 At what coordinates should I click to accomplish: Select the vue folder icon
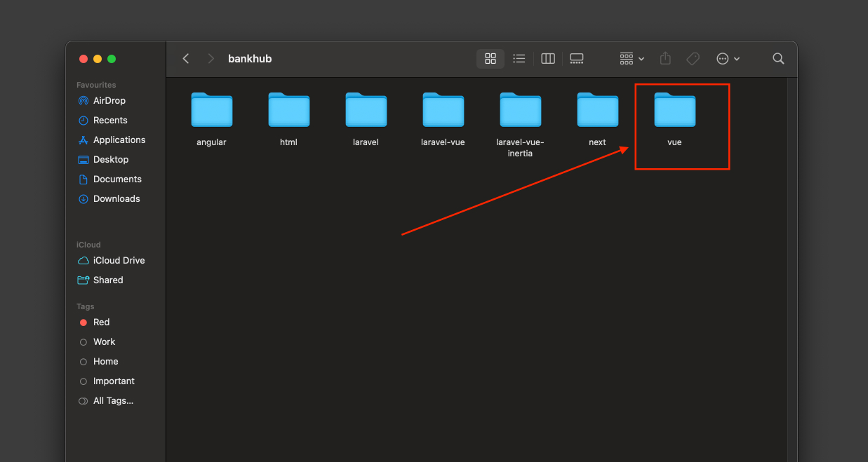pyautogui.click(x=675, y=110)
